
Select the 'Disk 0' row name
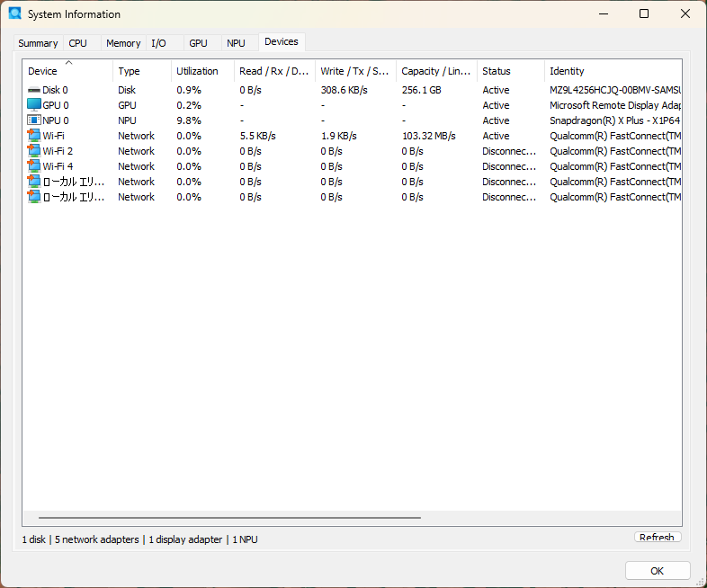tap(55, 90)
